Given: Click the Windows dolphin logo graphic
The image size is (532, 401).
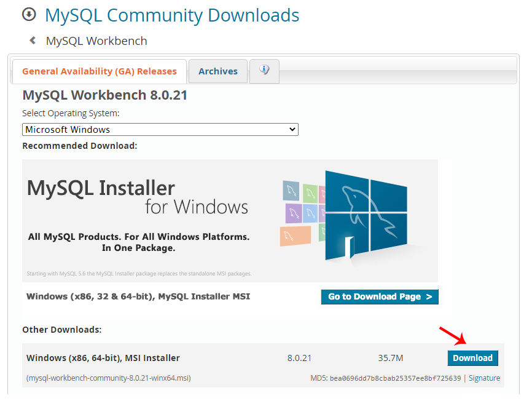Looking at the screenshot, I should (x=366, y=216).
